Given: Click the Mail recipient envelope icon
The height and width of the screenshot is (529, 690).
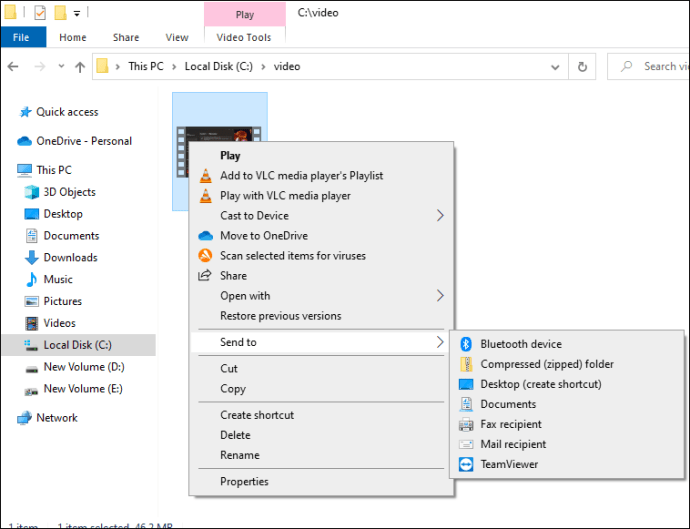Looking at the screenshot, I should point(466,444).
